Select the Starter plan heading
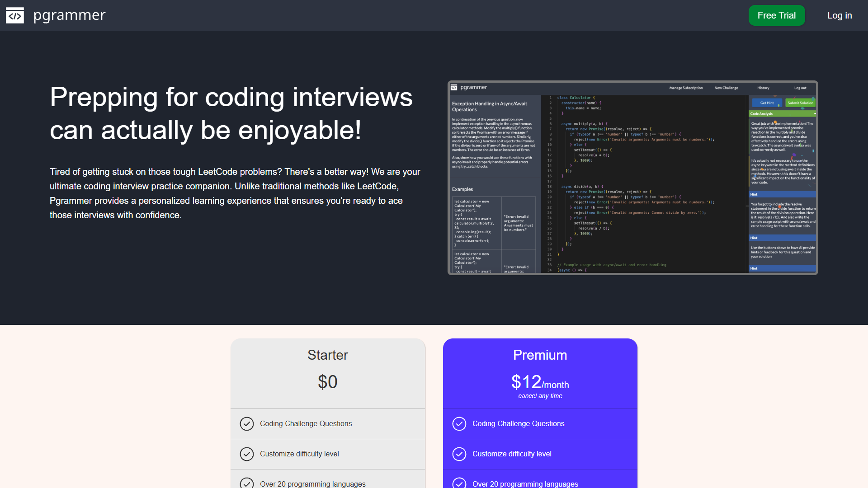 (328, 355)
